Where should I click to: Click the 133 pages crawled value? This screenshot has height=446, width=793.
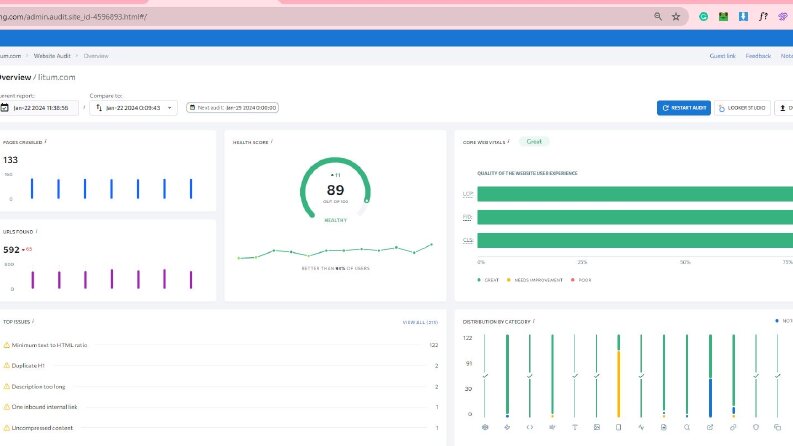click(10, 160)
